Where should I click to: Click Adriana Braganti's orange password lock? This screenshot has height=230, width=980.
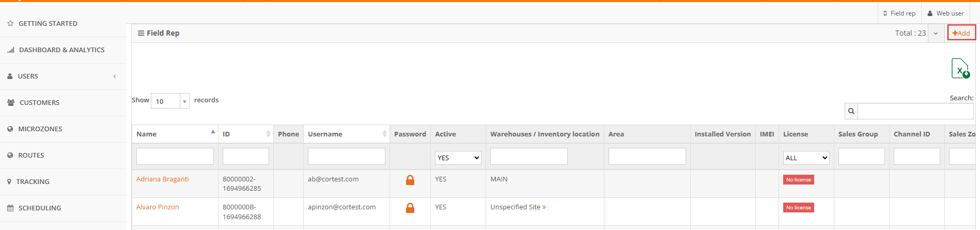coord(410,180)
